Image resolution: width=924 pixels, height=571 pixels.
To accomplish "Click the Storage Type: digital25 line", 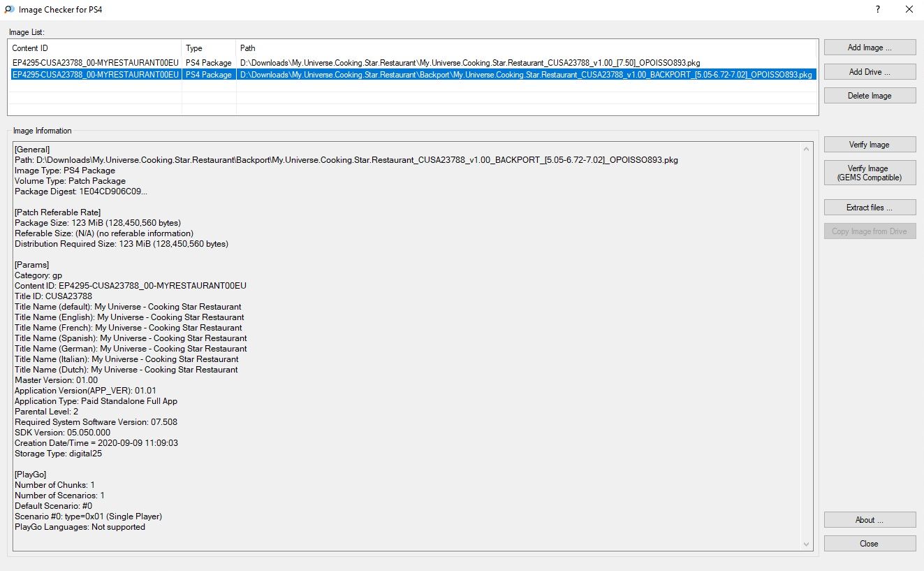I will click(x=59, y=454).
